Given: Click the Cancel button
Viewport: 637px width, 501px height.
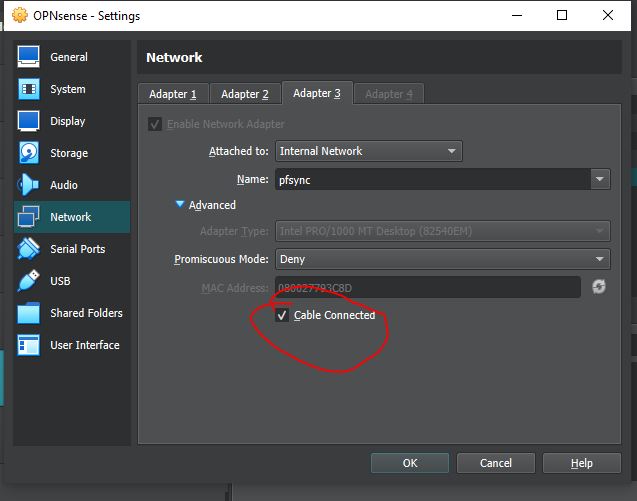Looking at the screenshot, I should tap(496, 463).
